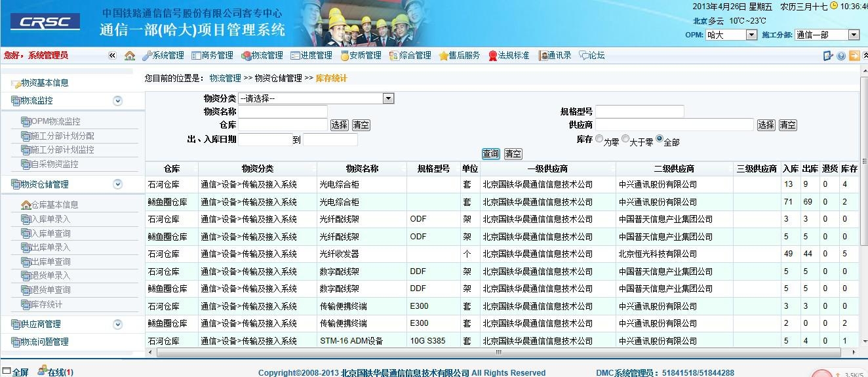Click the 全屏 fullscreen icon at bottom
The height and width of the screenshot is (377, 868).
click(7, 372)
